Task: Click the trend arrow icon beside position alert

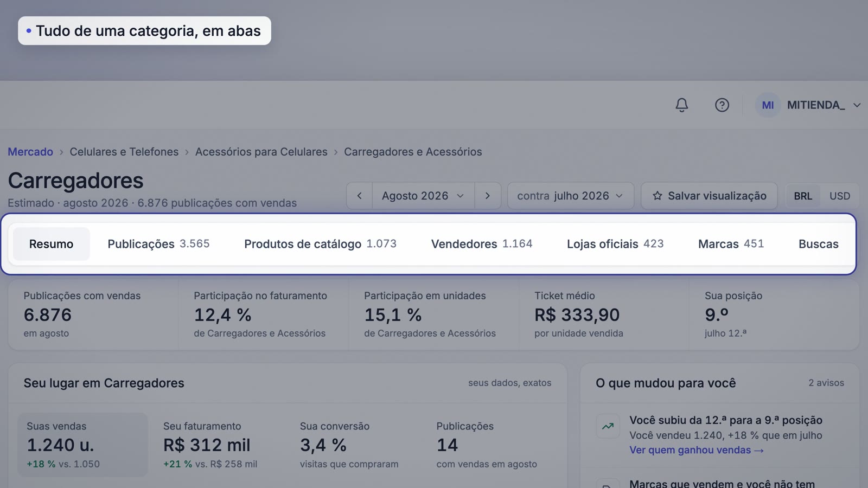Action: click(x=608, y=426)
